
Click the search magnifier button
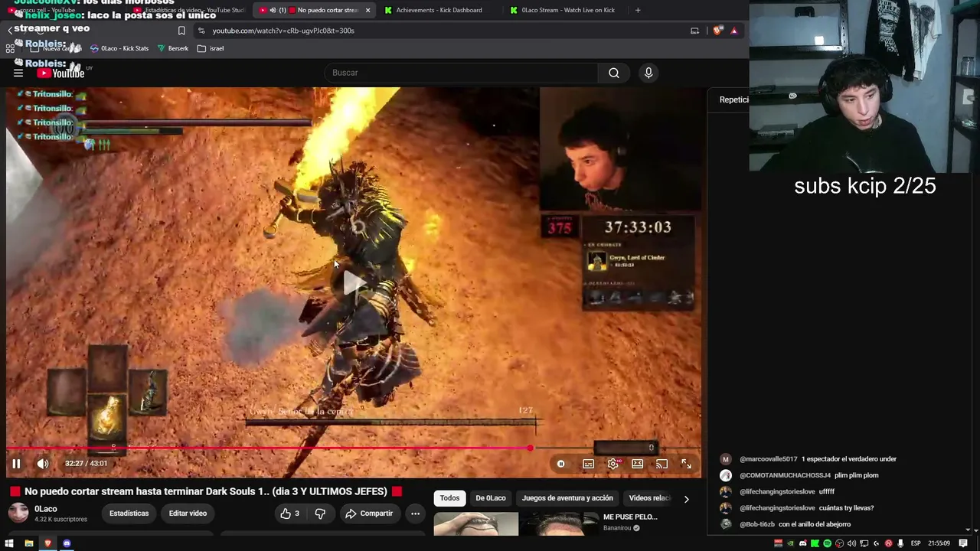pyautogui.click(x=614, y=73)
